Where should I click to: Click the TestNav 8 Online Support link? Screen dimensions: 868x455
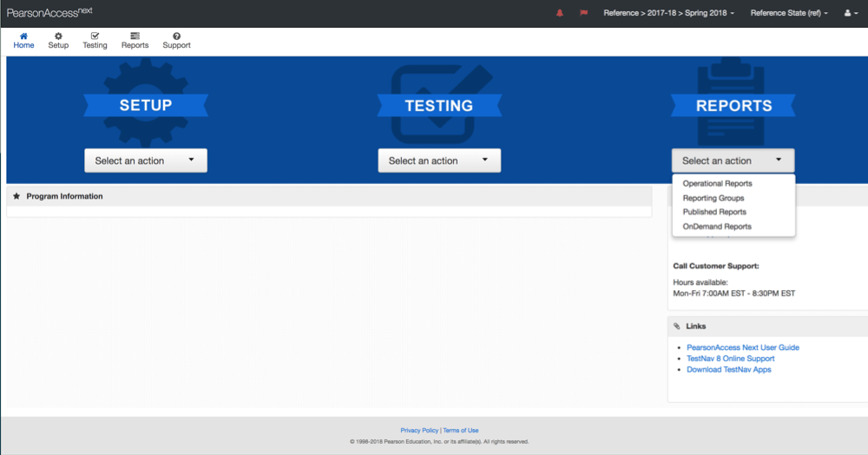point(730,359)
